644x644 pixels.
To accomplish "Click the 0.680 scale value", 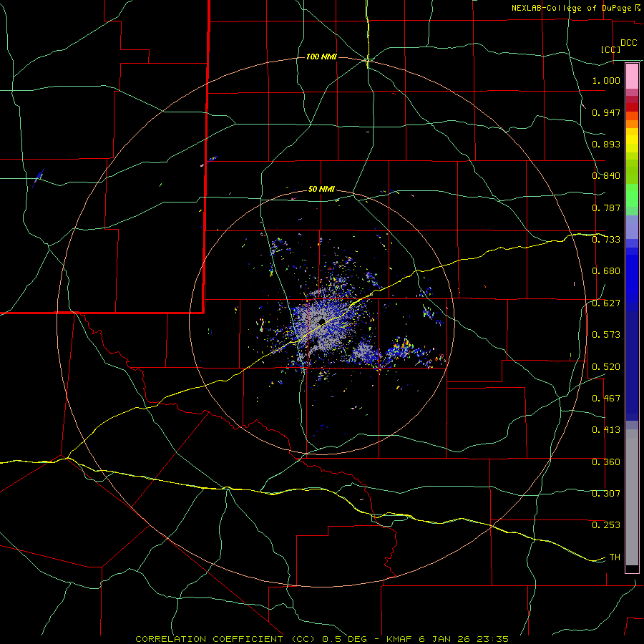I will tap(606, 271).
